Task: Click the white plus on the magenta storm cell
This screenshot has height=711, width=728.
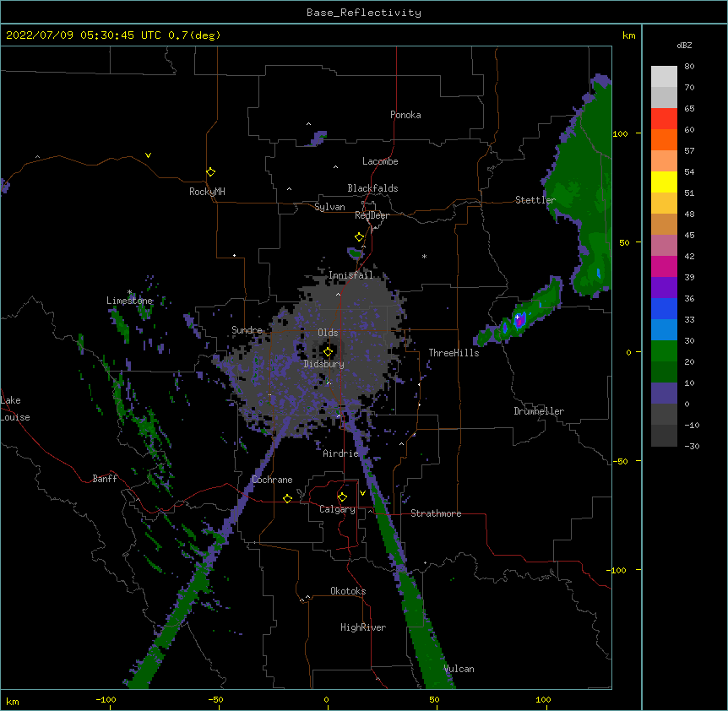Action: [x=517, y=317]
